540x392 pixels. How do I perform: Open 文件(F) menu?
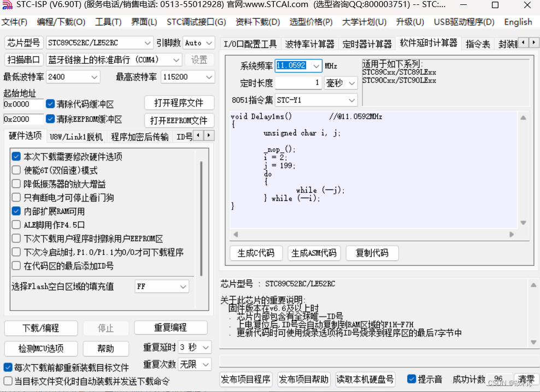point(14,22)
